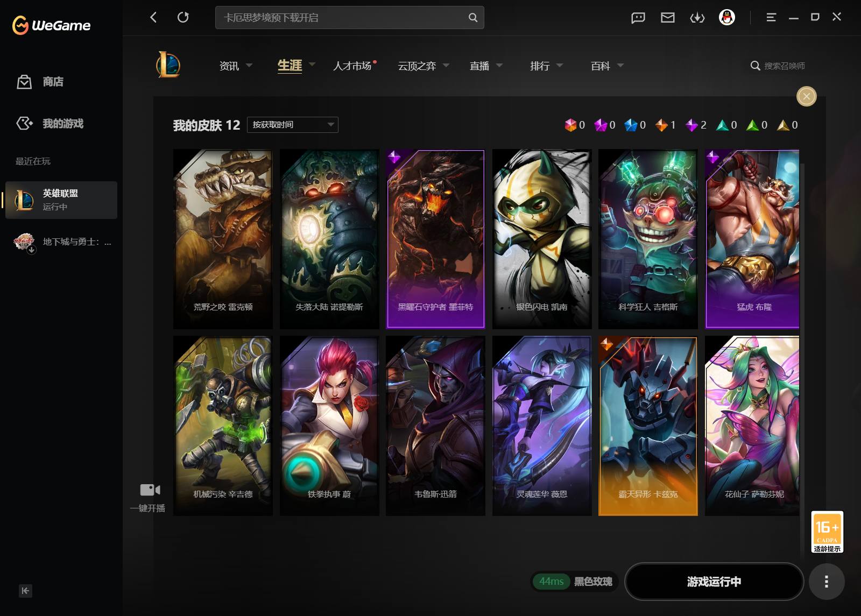Image resolution: width=861 pixels, height=616 pixels.
Task: Click the WeGame logo
Action: coord(52,25)
